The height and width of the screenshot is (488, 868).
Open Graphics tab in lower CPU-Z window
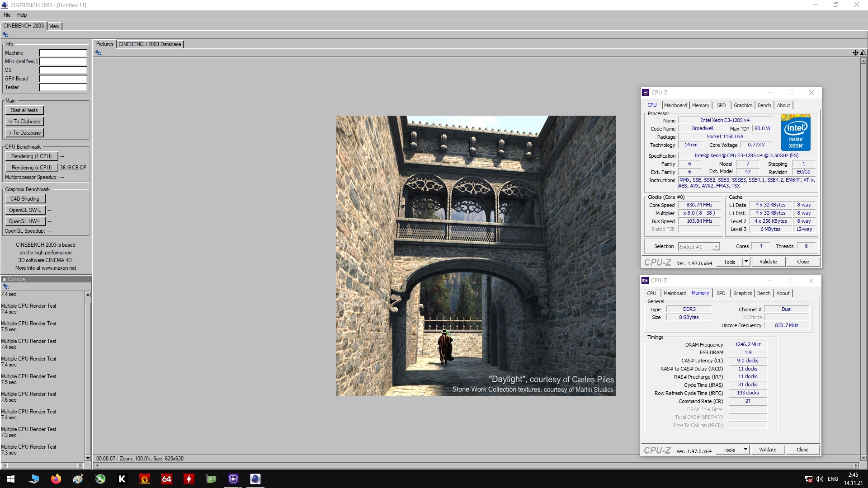pos(742,293)
